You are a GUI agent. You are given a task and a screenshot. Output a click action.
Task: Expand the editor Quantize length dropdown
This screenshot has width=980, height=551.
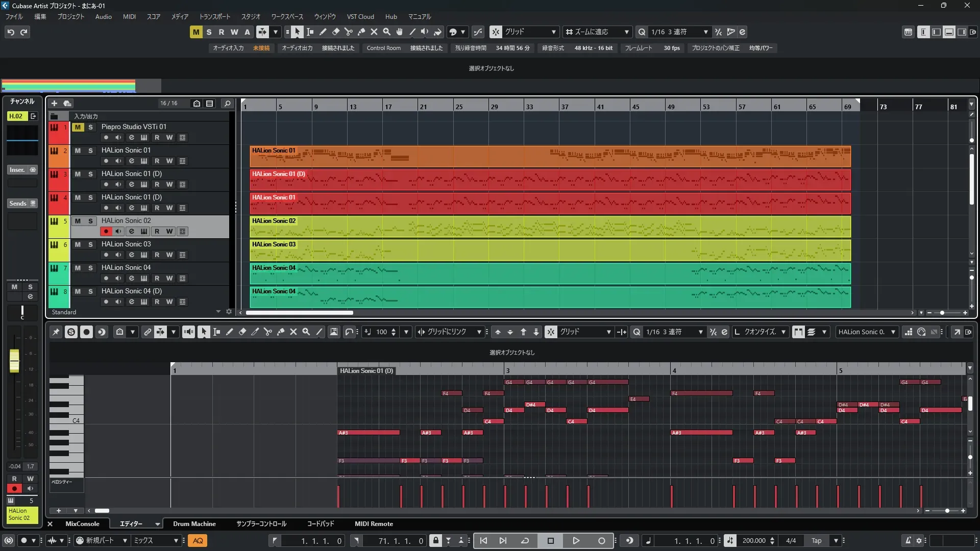[783, 332]
